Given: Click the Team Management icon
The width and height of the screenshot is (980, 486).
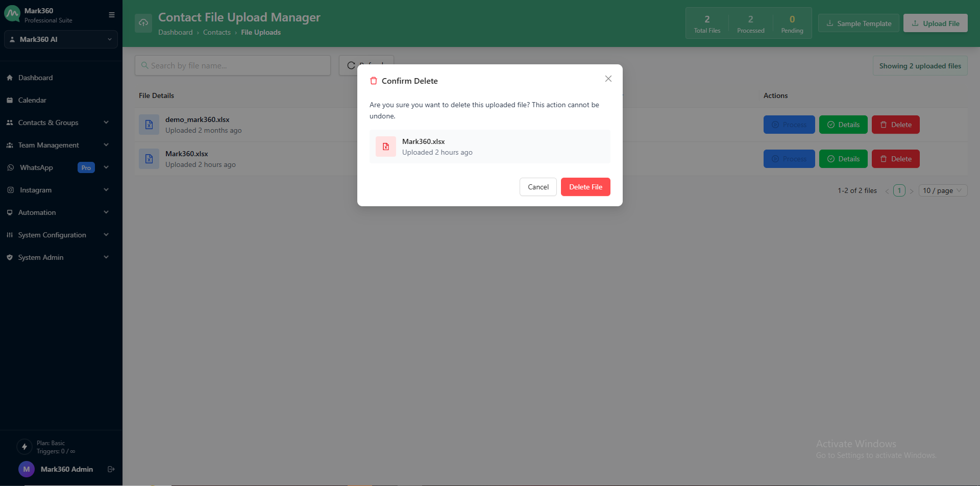Looking at the screenshot, I should [10, 144].
